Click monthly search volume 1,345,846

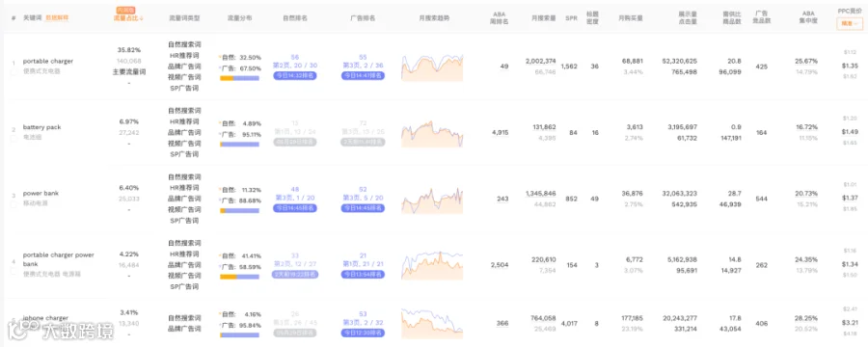point(540,193)
